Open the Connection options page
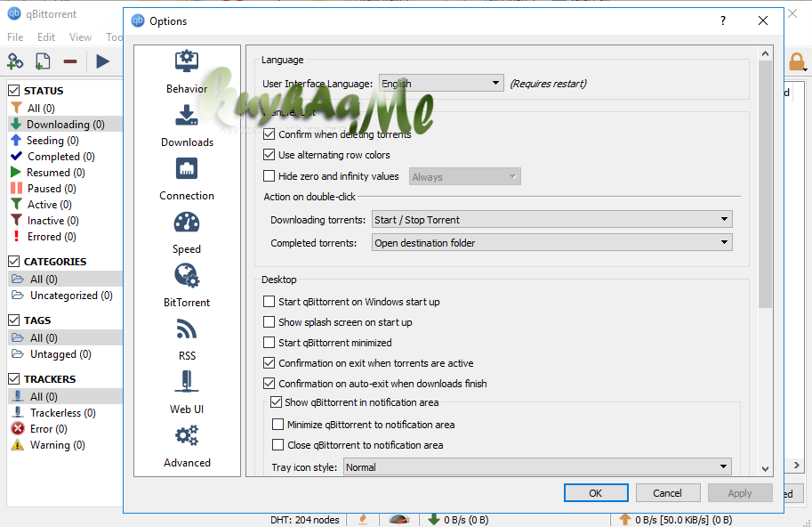 click(187, 179)
